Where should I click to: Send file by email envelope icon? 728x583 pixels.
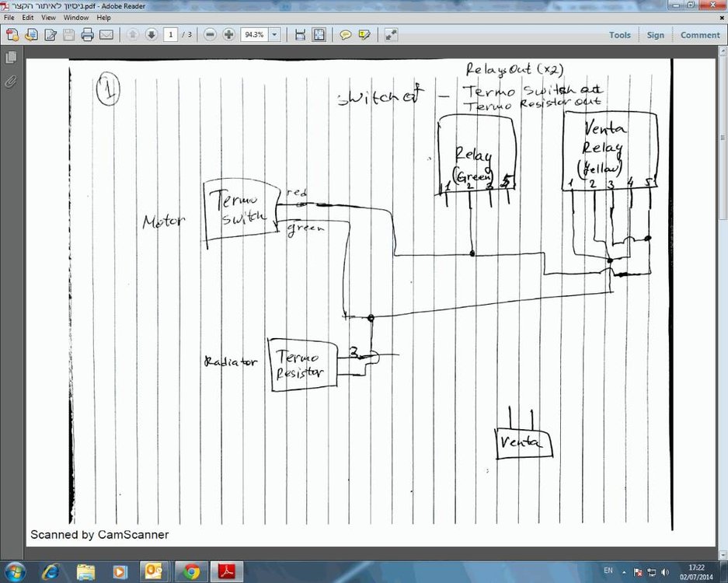(106, 35)
